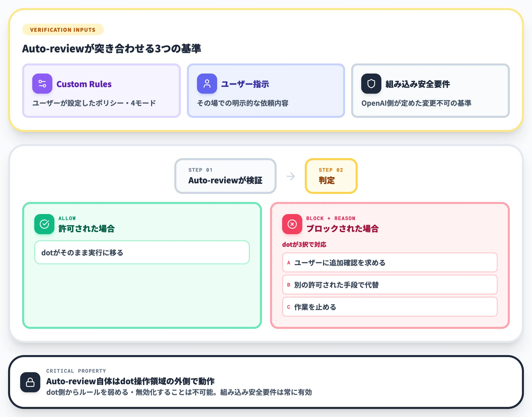The image size is (532, 417).
Task: Click the VERIFICATION INPUTS badge
Action: 63,30
